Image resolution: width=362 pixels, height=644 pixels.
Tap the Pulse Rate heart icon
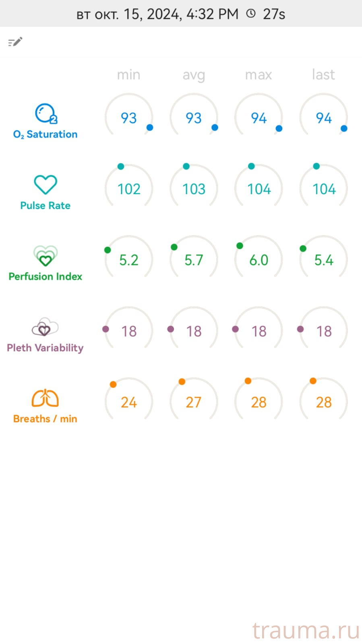click(x=46, y=185)
